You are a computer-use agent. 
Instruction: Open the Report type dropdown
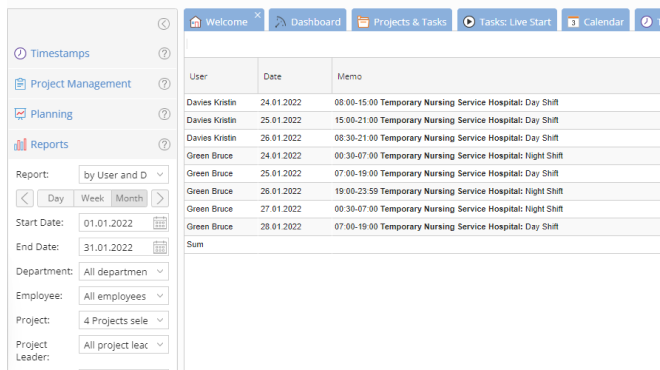pyautogui.click(x=124, y=175)
